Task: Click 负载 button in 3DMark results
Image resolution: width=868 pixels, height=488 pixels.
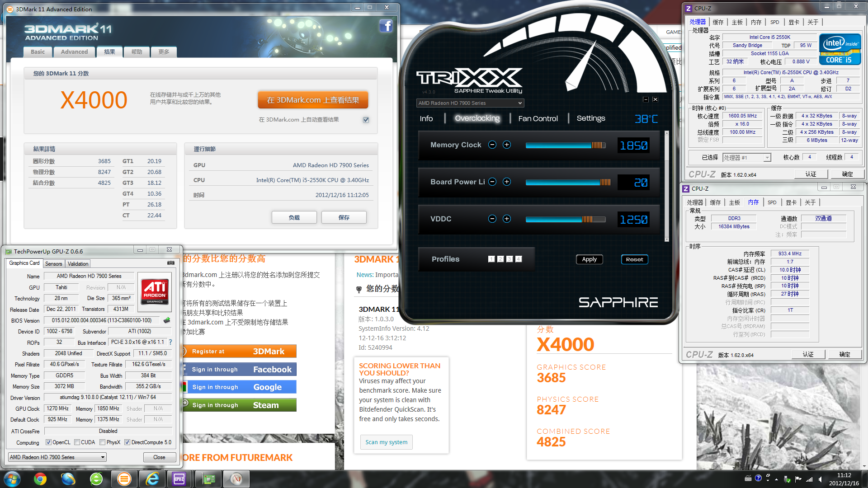Action: 294,217
